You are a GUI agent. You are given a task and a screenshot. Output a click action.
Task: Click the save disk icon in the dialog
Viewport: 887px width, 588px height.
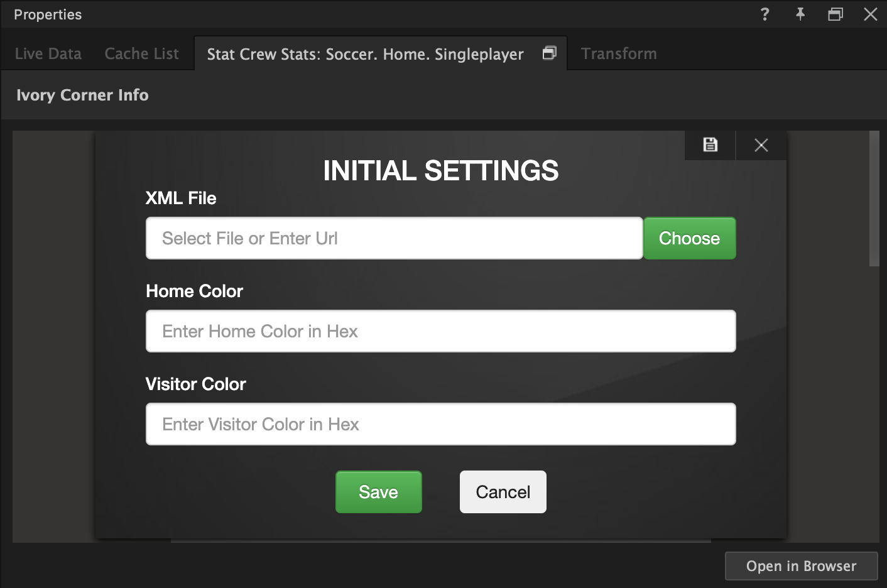click(709, 144)
